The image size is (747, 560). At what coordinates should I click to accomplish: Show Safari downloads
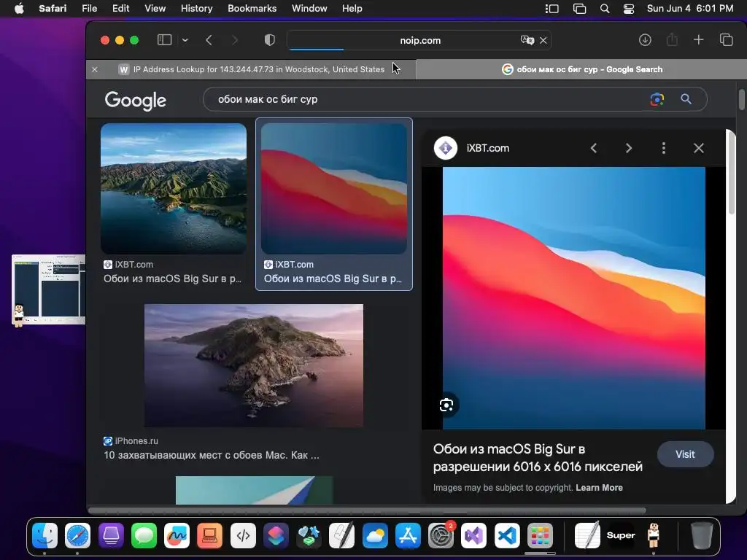coord(645,40)
